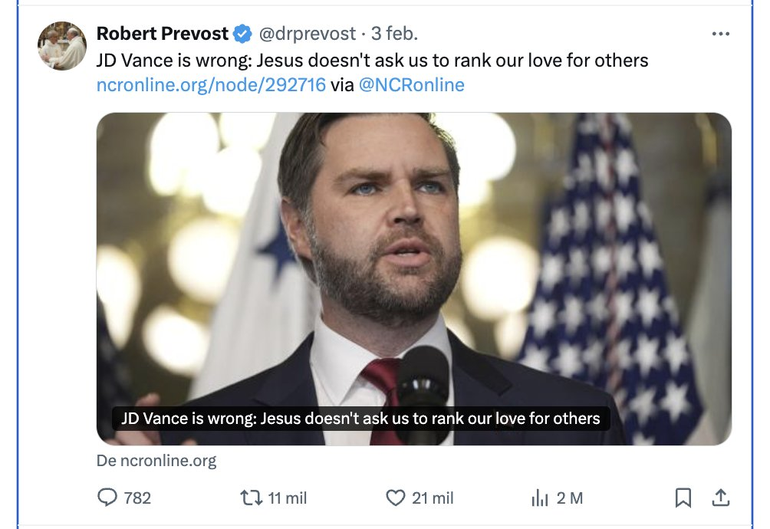Click the @drprevost handle
The image size is (770, 529).
click(x=307, y=35)
